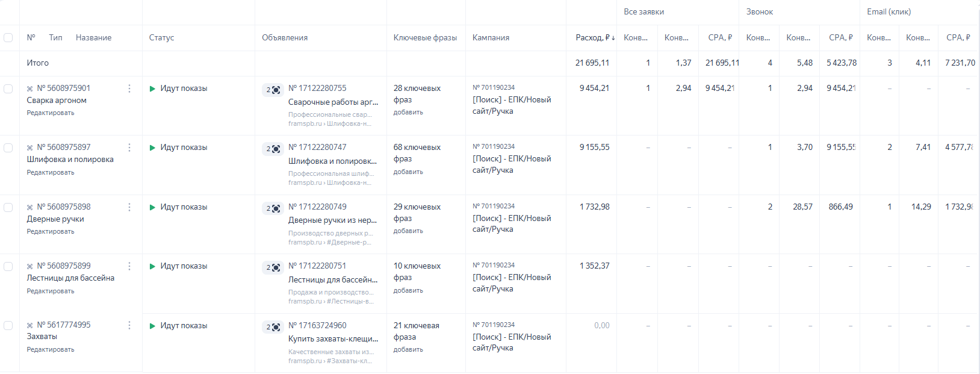
Task: Open three-dot menu for Дверные ручки group
Action: (x=129, y=207)
